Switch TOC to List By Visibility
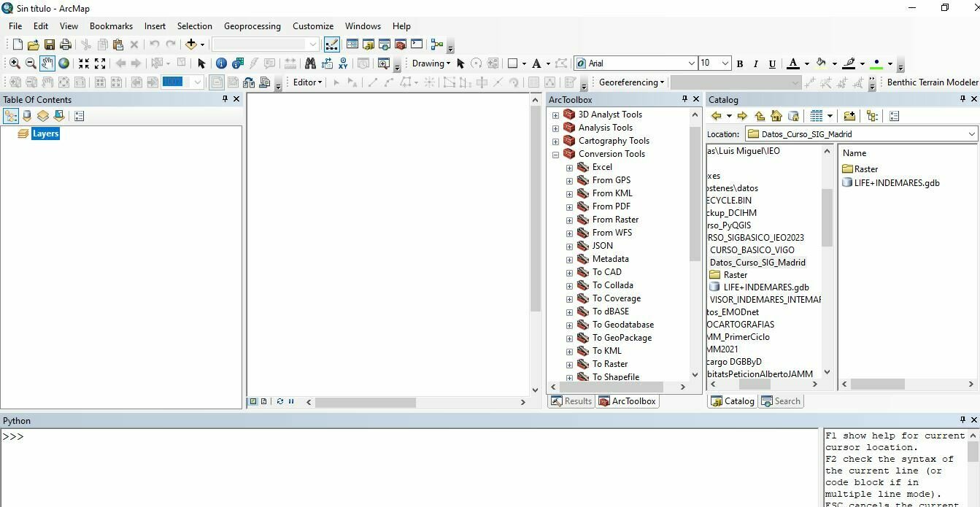 click(x=43, y=116)
